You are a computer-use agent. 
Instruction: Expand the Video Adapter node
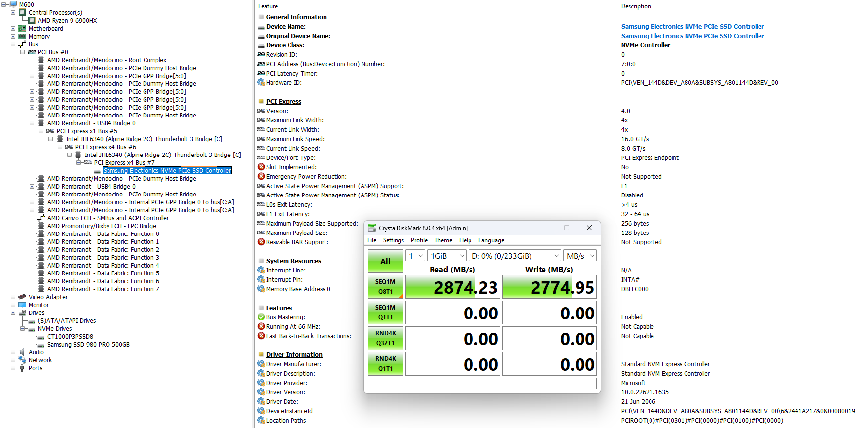(13, 297)
